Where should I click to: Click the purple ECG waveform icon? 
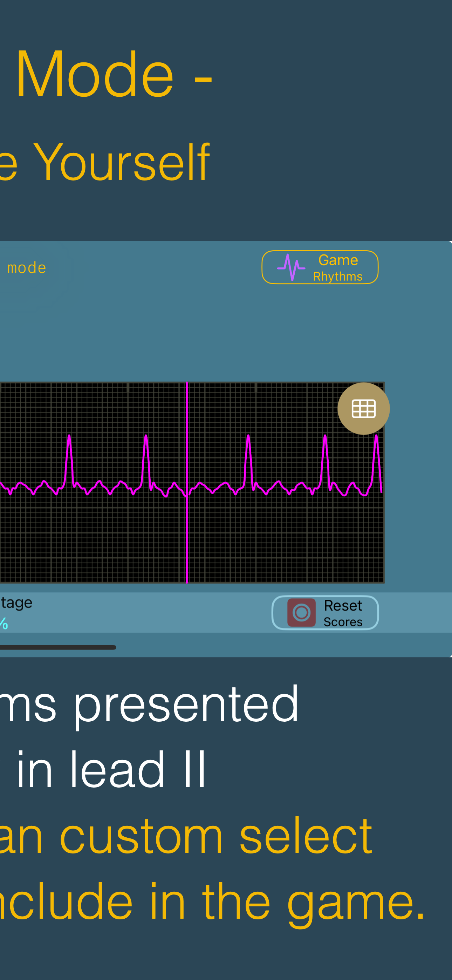(291, 267)
